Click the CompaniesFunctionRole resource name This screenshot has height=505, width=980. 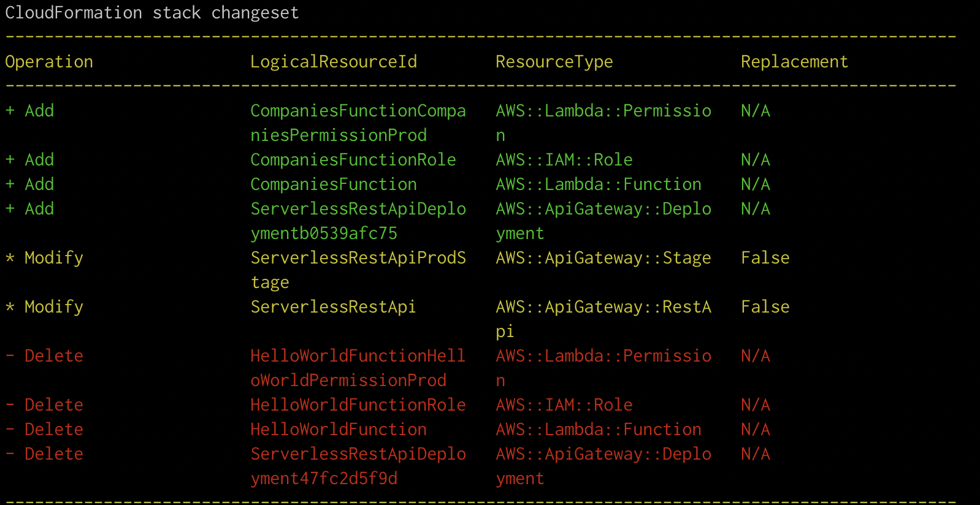pos(353,160)
